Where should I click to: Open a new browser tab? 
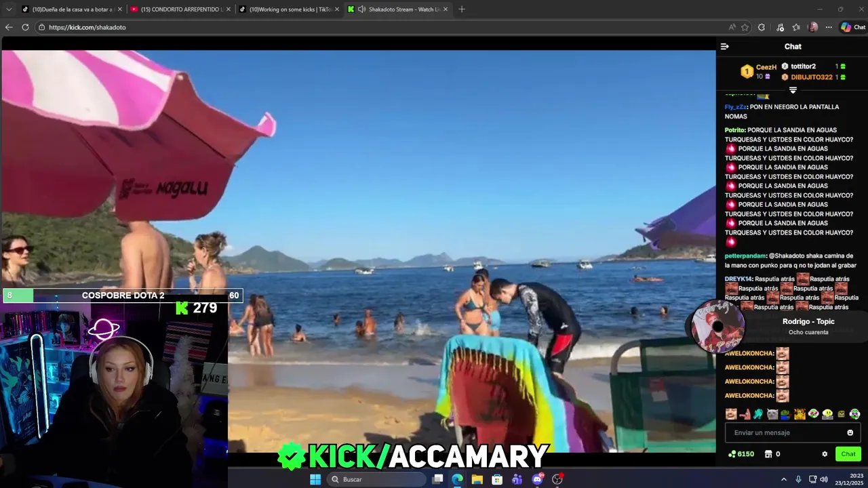[462, 9]
